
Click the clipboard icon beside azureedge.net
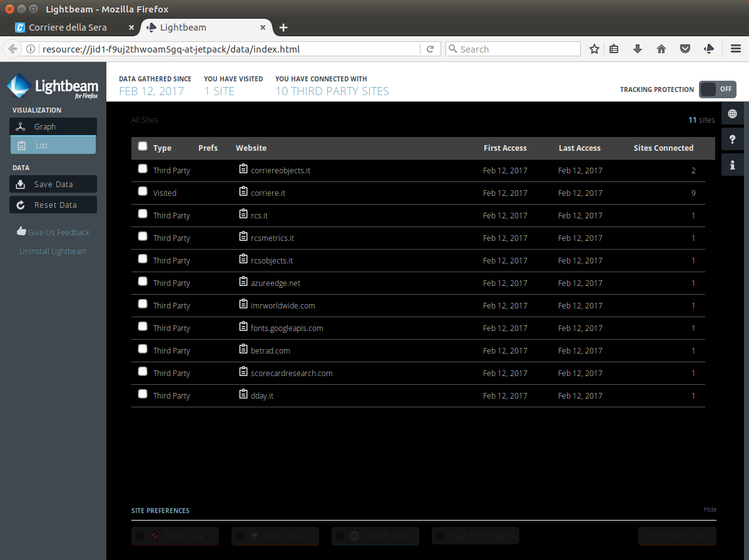click(243, 281)
